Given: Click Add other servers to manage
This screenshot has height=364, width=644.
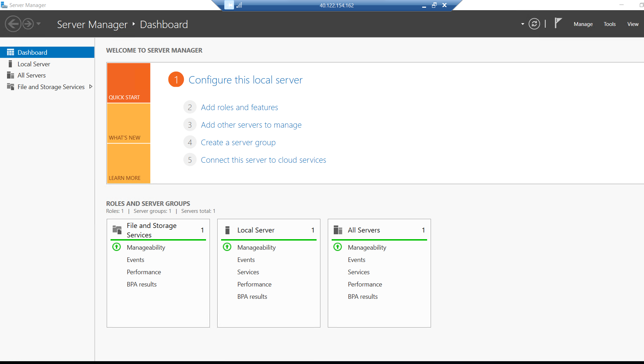Looking at the screenshot, I should click(x=251, y=125).
